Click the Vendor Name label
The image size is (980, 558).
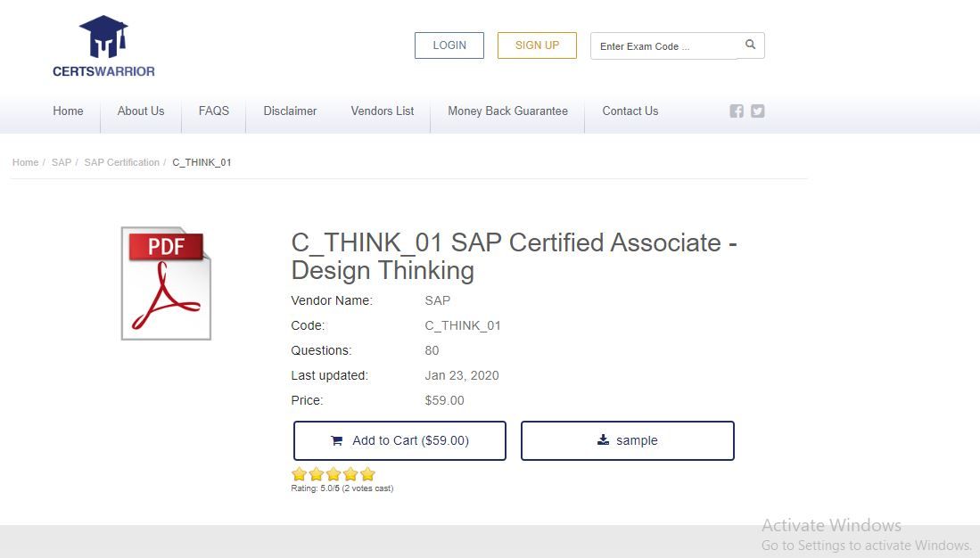(332, 300)
